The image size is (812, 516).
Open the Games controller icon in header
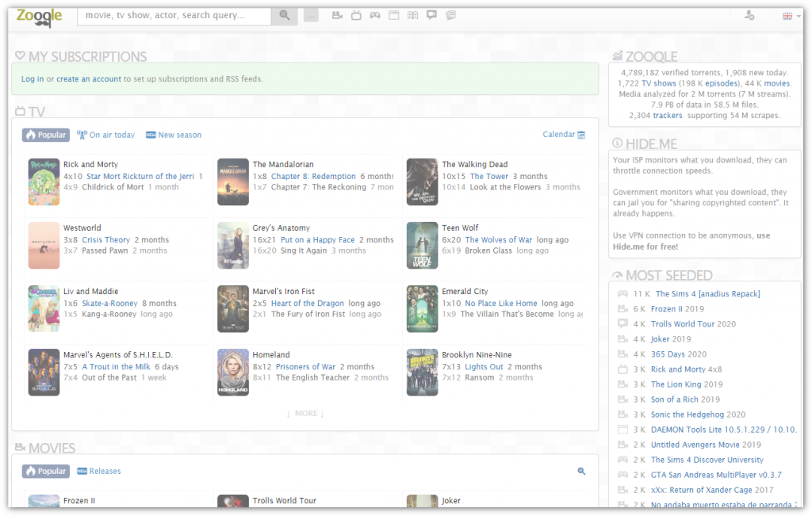tap(375, 16)
